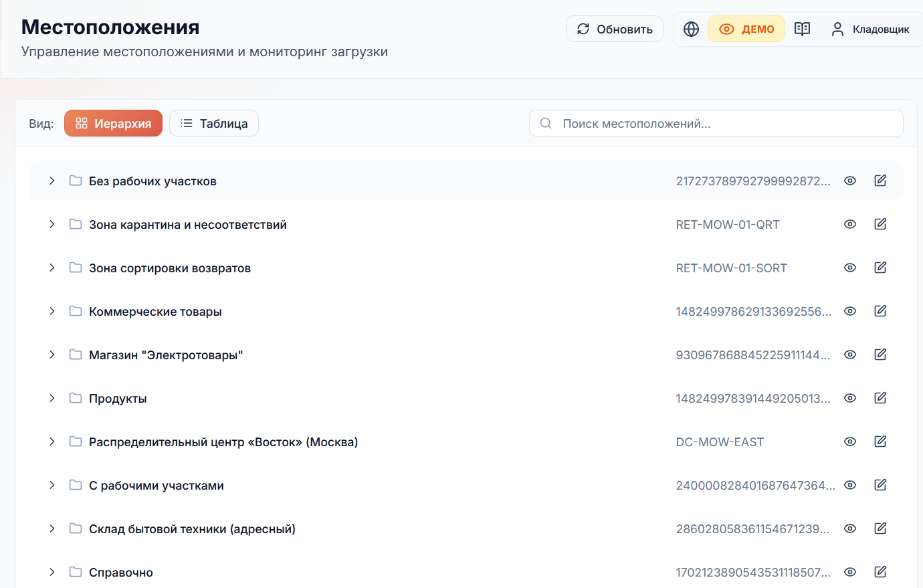View details of 'Зона сортировки возвратов'
Image resolution: width=923 pixels, height=588 pixels.
pyautogui.click(x=850, y=268)
